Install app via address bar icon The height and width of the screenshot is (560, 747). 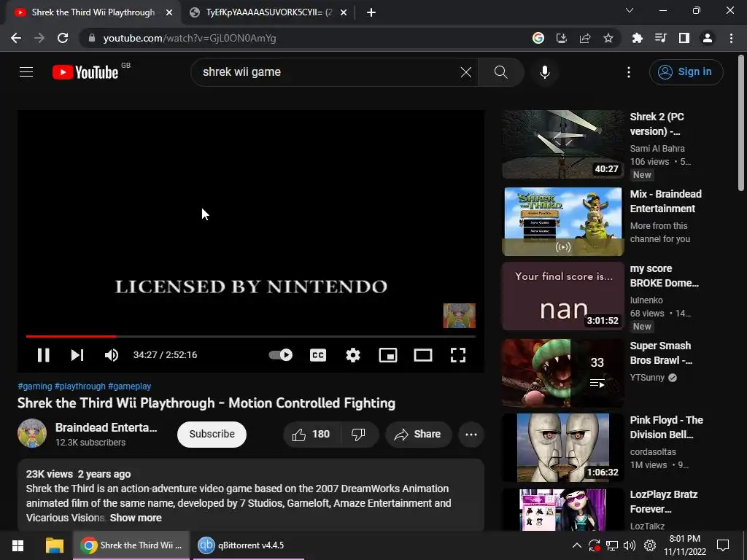point(562,38)
